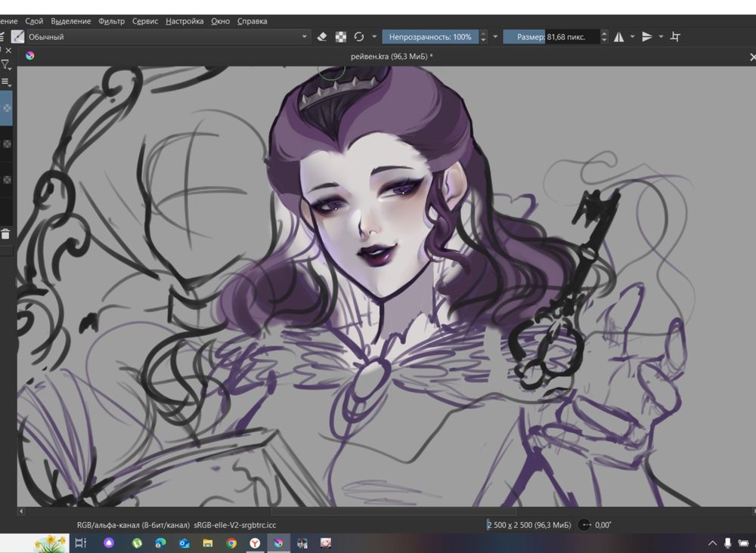Toggle wrap-around mode icon

click(x=675, y=36)
